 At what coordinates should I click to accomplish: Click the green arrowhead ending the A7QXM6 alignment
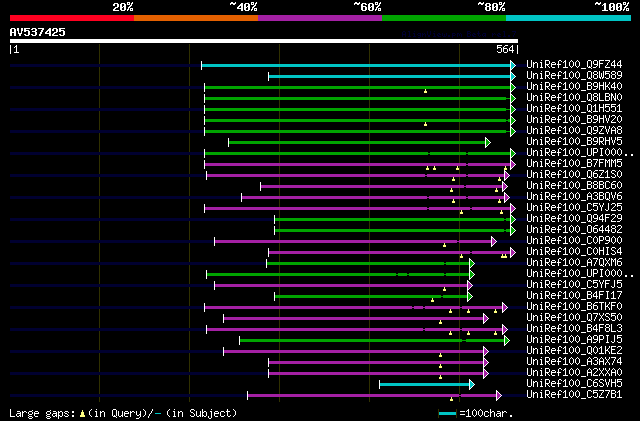[472, 263]
